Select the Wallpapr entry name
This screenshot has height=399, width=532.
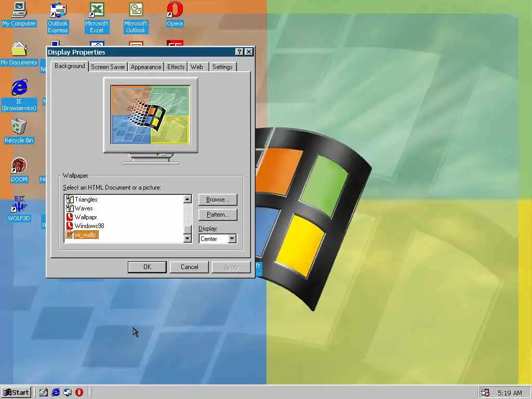[x=86, y=217]
